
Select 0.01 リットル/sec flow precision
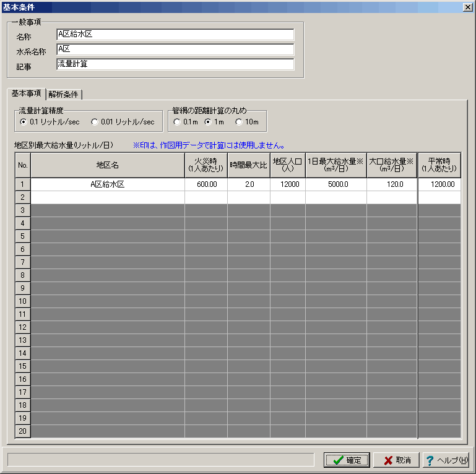click(x=123, y=122)
